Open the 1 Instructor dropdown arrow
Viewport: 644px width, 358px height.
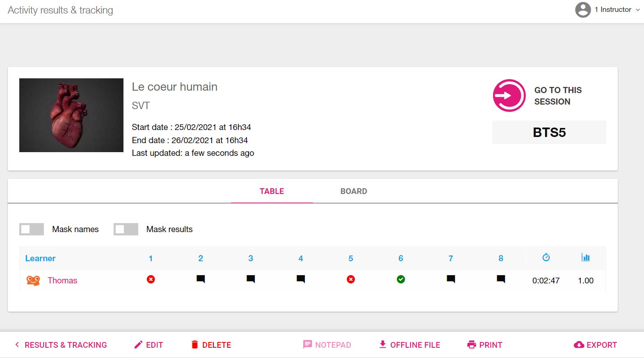(638, 10)
